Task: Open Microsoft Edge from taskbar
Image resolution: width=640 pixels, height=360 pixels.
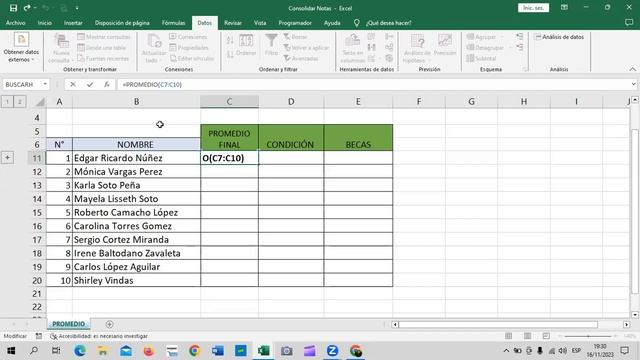Action: (x=80, y=351)
